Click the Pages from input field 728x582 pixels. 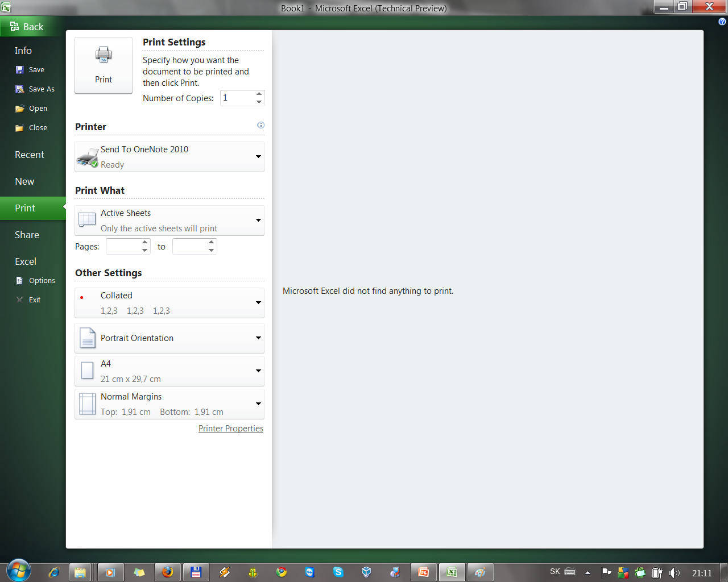tap(123, 246)
